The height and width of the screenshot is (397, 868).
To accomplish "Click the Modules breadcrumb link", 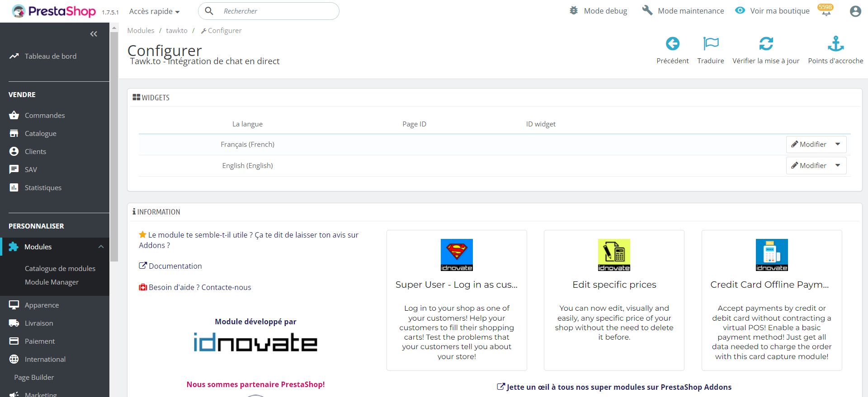I will (x=141, y=31).
